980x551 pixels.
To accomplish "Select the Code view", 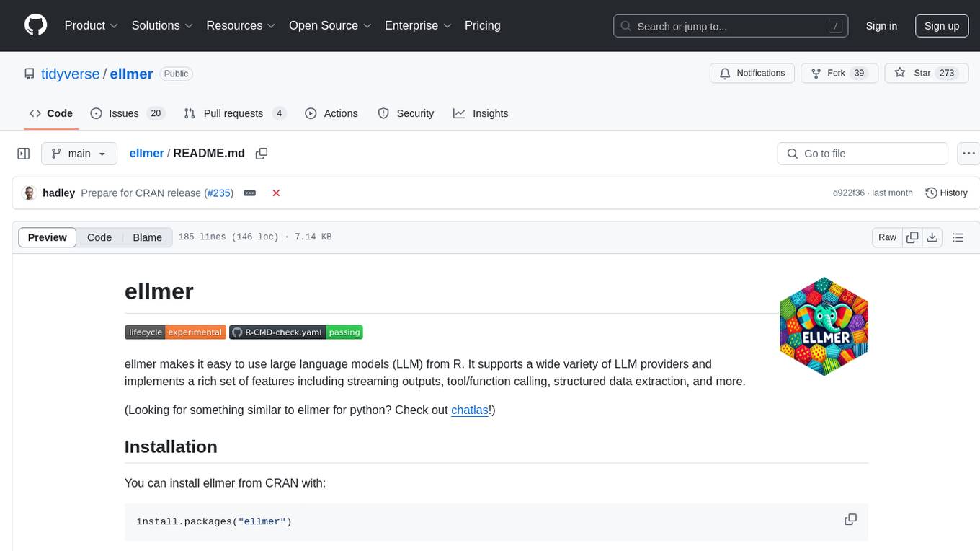I will click(99, 237).
